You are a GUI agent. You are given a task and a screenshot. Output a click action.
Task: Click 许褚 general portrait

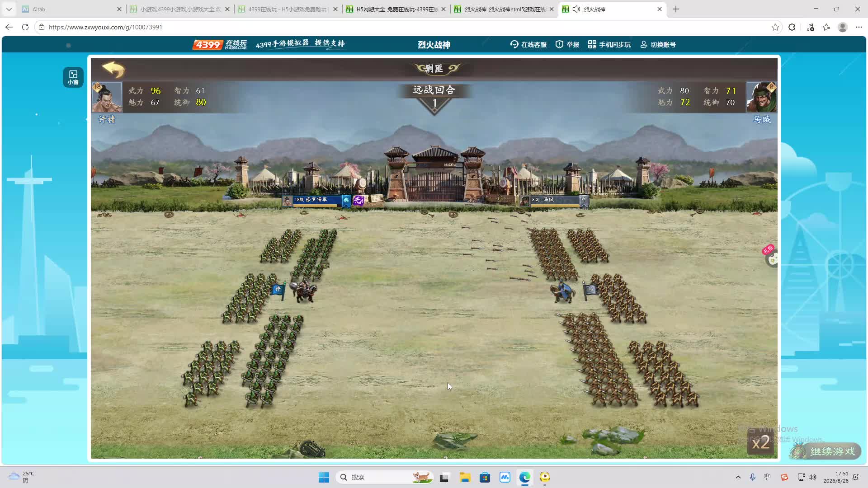107,97
